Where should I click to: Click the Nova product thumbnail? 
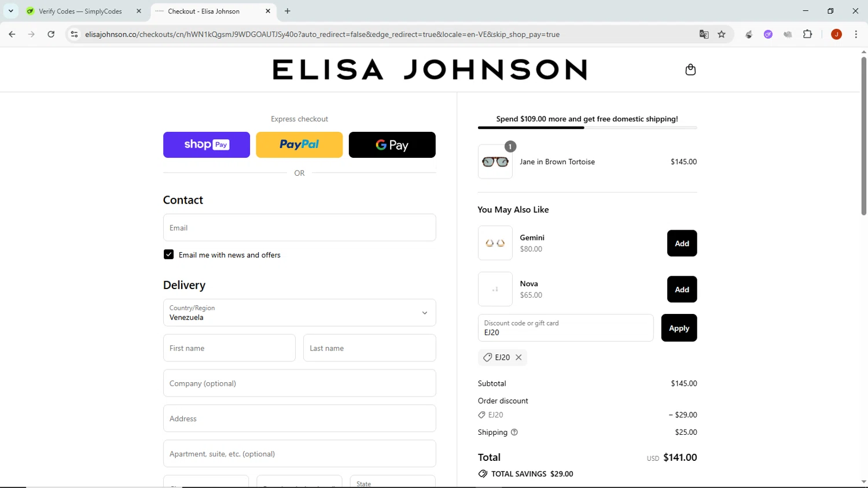(495, 289)
